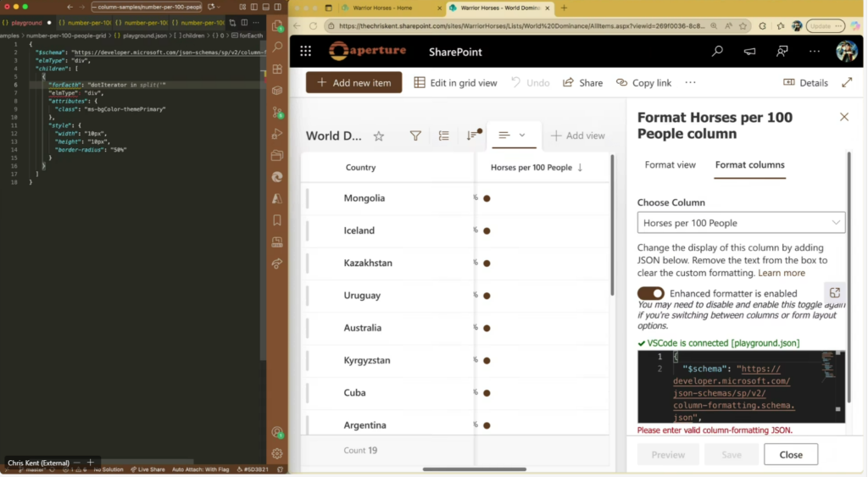
Task: Open the Azure icon in VS Code activity bar
Action: coord(277,198)
